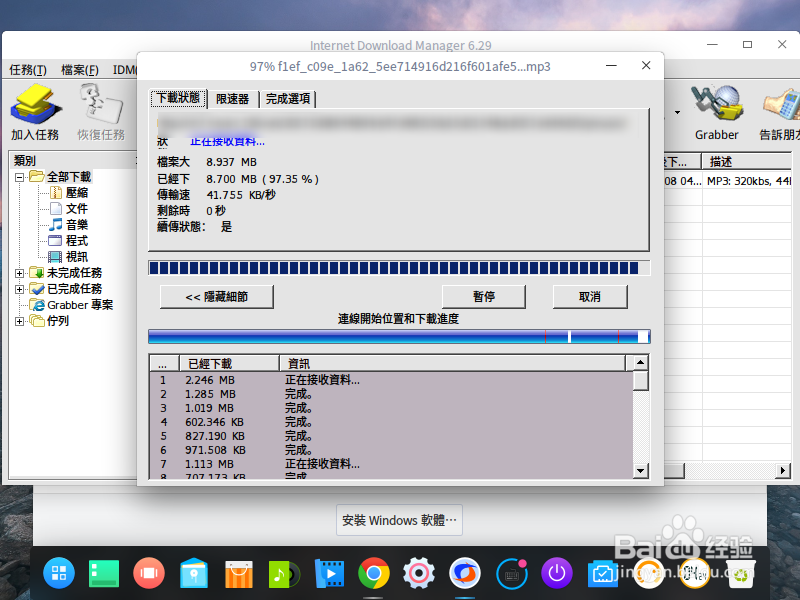The image size is (800, 600).
Task: Open the red screen recorder dock icon
Action: [148, 573]
